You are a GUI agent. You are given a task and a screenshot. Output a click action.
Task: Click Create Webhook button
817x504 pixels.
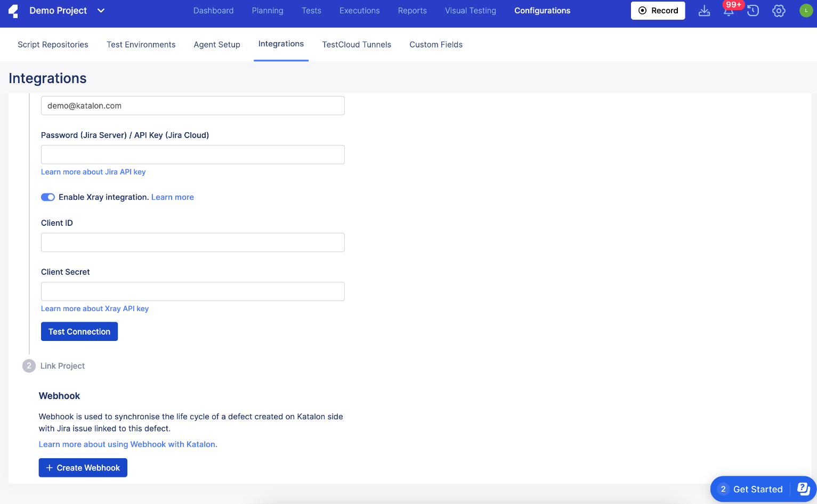coord(83,468)
